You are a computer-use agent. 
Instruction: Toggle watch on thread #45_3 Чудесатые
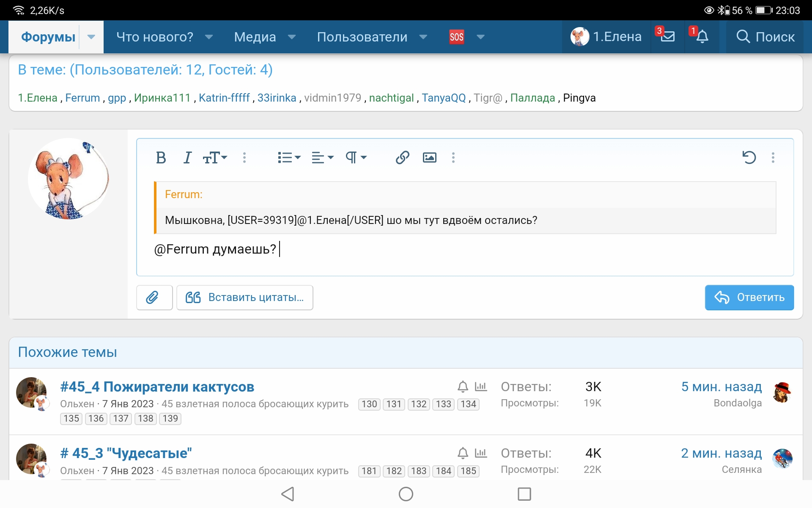tap(462, 453)
